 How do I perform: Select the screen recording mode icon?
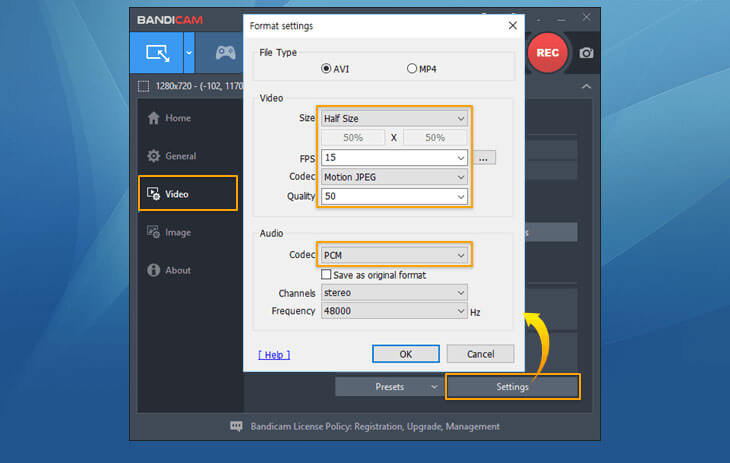pos(157,53)
